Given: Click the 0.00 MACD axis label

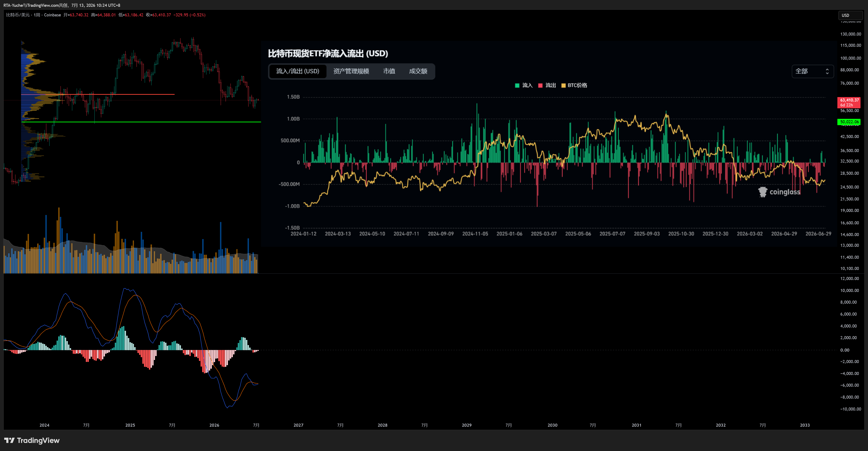Looking at the screenshot, I should click(845, 350).
